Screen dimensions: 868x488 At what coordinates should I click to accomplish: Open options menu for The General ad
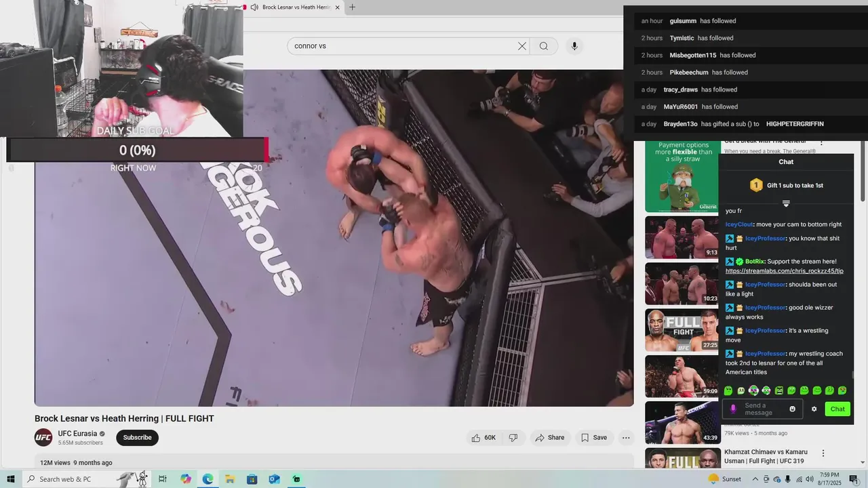[x=821, y=143]
